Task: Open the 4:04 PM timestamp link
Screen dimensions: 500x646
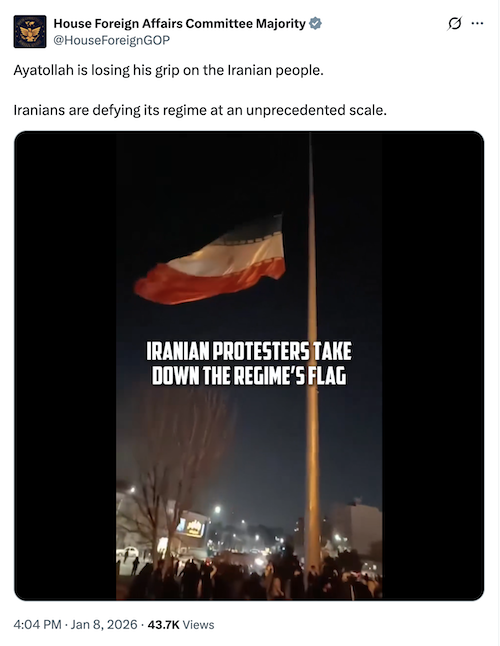Action: click(37, 625)
